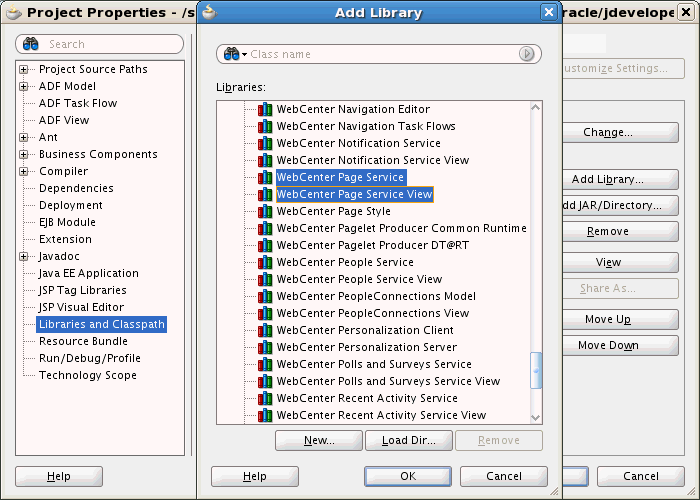700x500 pixels.
Task: Click the go arrow in Class name field
Action: click(527, 54)
